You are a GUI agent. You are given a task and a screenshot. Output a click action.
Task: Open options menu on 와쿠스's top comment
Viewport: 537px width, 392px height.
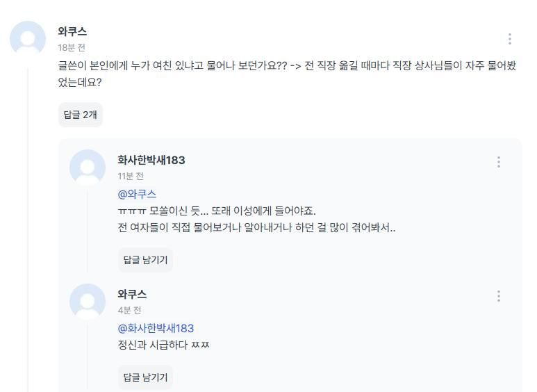[x=510, y=39]
